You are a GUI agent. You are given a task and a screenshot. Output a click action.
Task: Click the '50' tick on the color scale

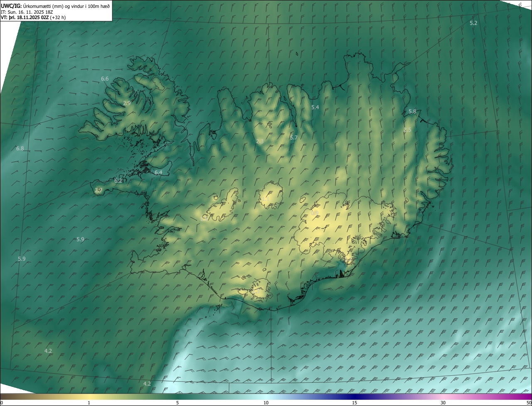529,403
